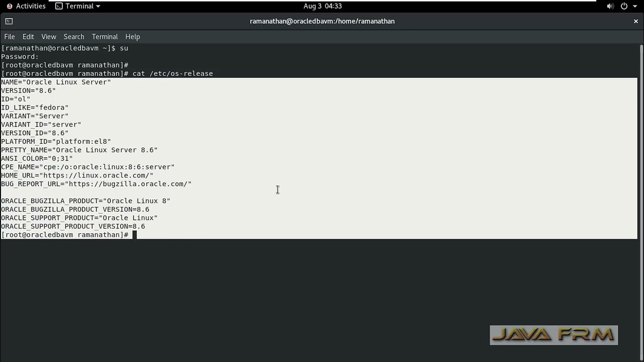Screen dimensions: 644x362
Task: Click the window title ramanathan@oracledbavm
Action: point(322,21)
